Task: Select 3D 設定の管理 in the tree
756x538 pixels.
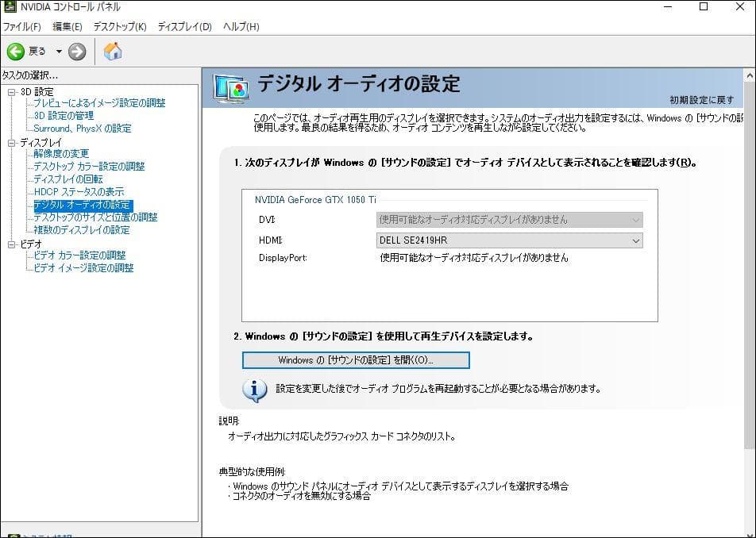Action: point(64,116)
